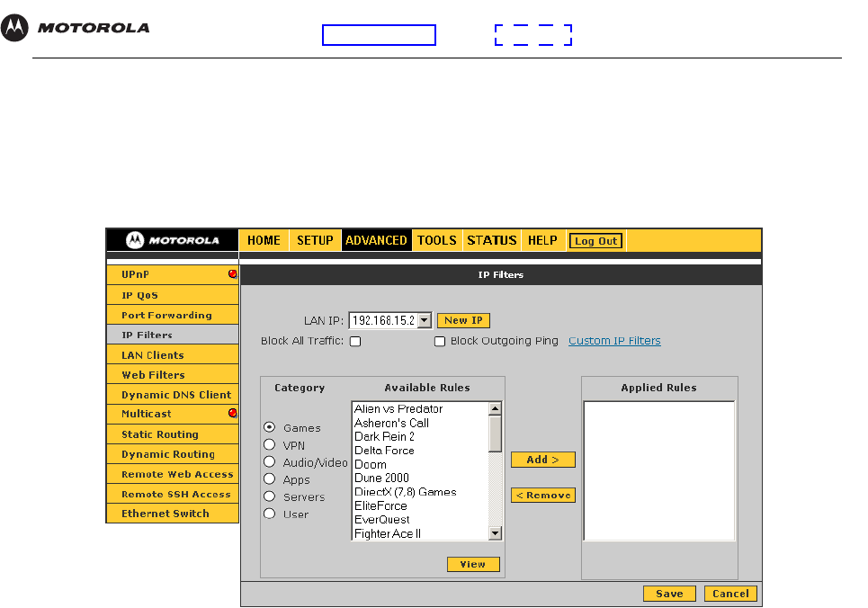Image resolution: width=868 pixels, height=608 pixels.
Task: Open Web Filters page
Action: [172, 375]
